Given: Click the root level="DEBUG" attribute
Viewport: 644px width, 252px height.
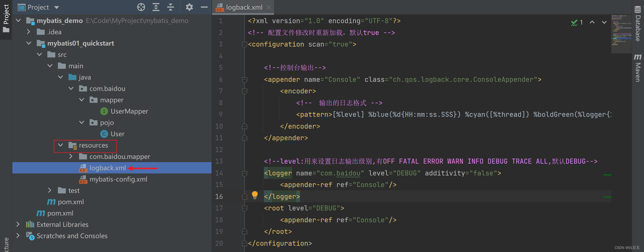Looking at the screenshot, I should pyautogui.click(x=314, y=208).
